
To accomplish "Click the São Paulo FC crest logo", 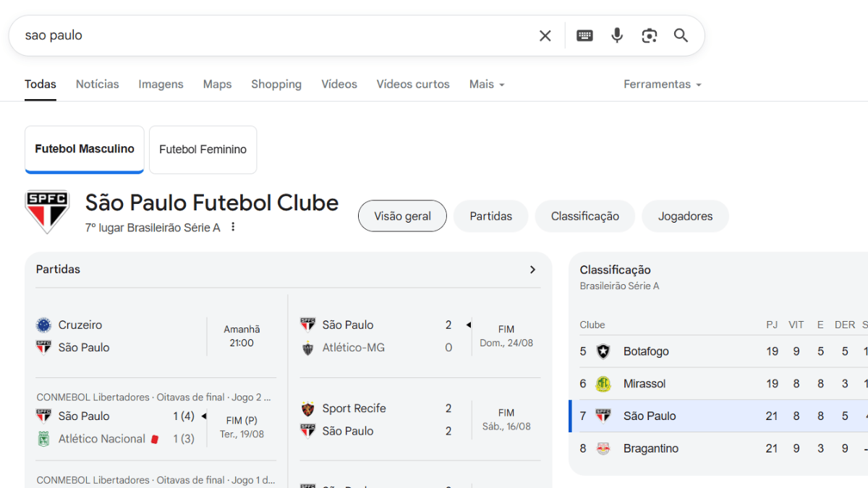I will click(47, 211).
